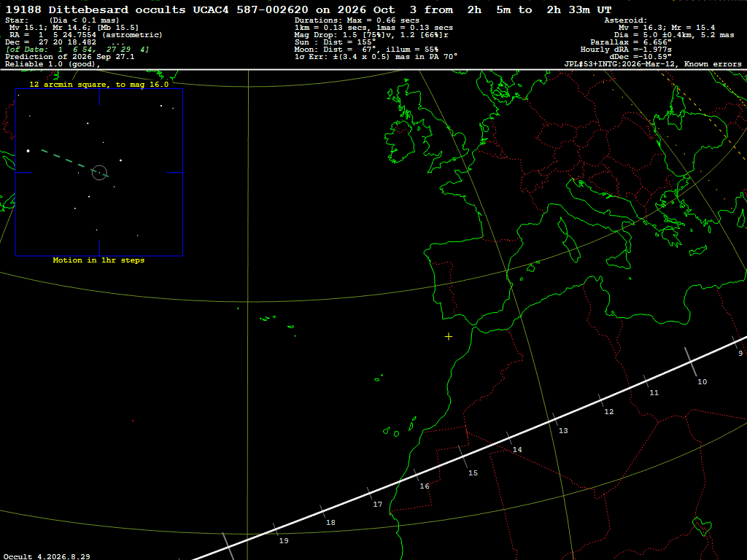747x560 pixels.
Task: Select the minute 19 marker label
Action: (x=284, y=540)
